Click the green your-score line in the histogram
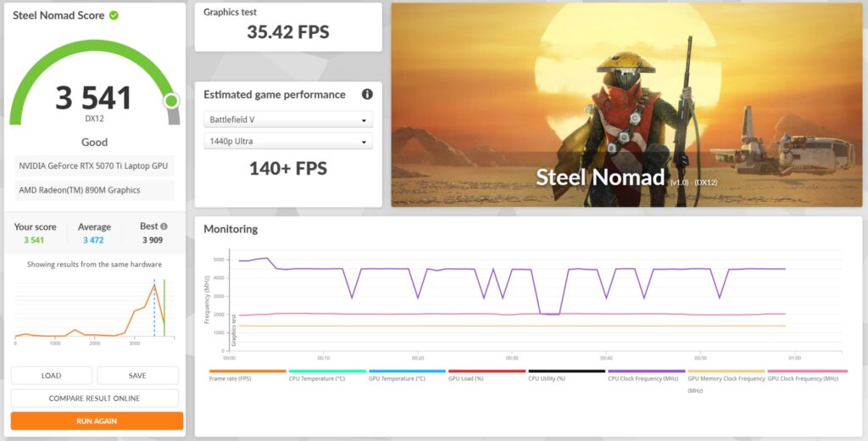868x441 pixels. [x=164, y=308]
